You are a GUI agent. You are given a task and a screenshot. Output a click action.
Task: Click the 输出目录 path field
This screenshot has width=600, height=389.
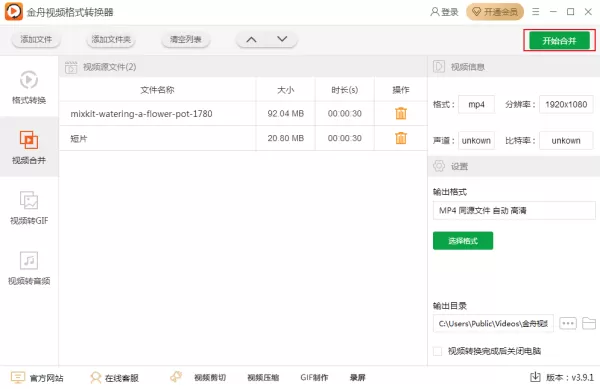493,324
